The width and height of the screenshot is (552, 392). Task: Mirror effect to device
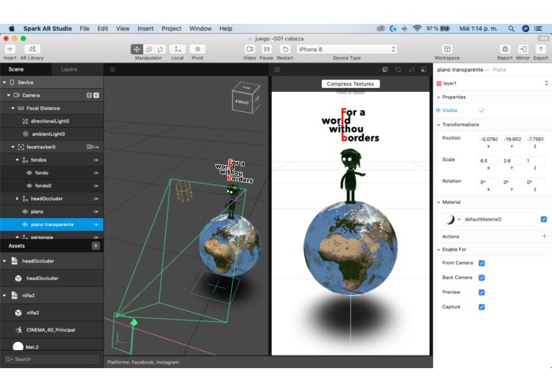[523, 49]
